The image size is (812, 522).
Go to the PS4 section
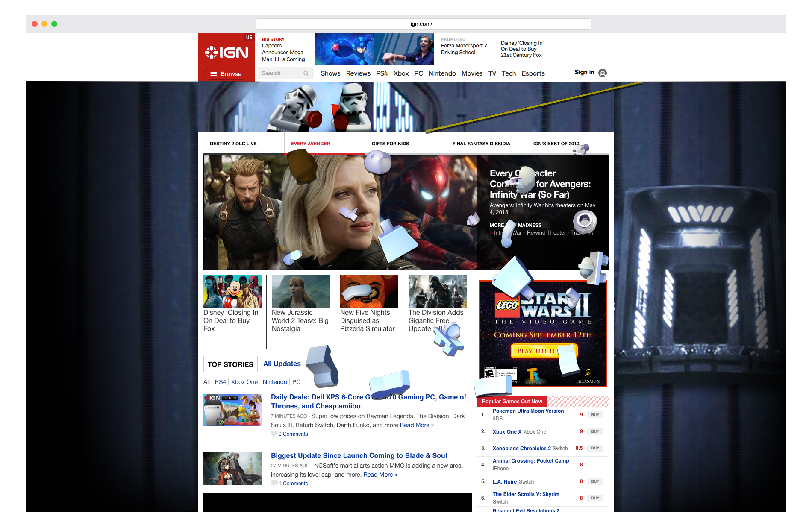click(x=382, y=73)
